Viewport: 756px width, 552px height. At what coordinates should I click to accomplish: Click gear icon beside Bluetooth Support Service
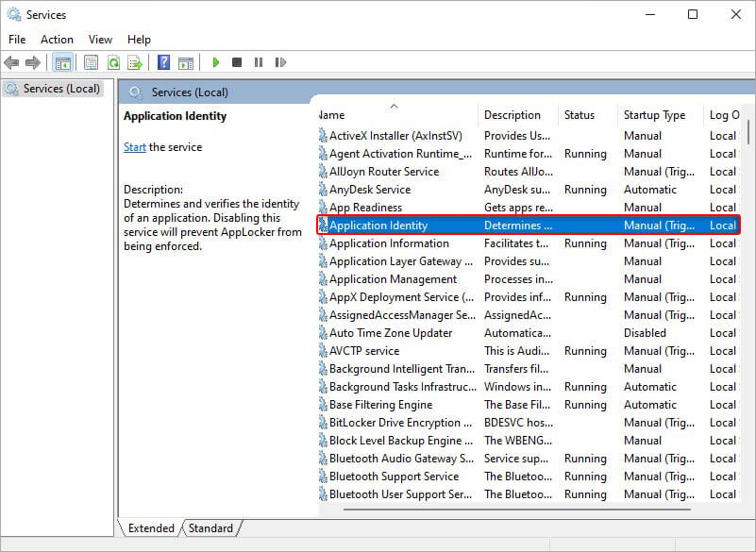tap(323, 477)
